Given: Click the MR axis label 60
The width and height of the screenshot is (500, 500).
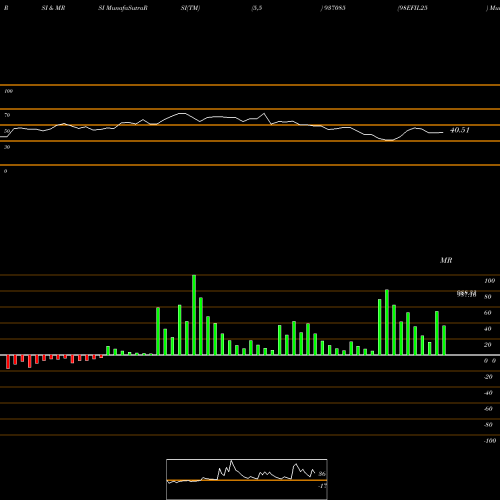Looking at the screenshot, I should click(x=488, y=313).
